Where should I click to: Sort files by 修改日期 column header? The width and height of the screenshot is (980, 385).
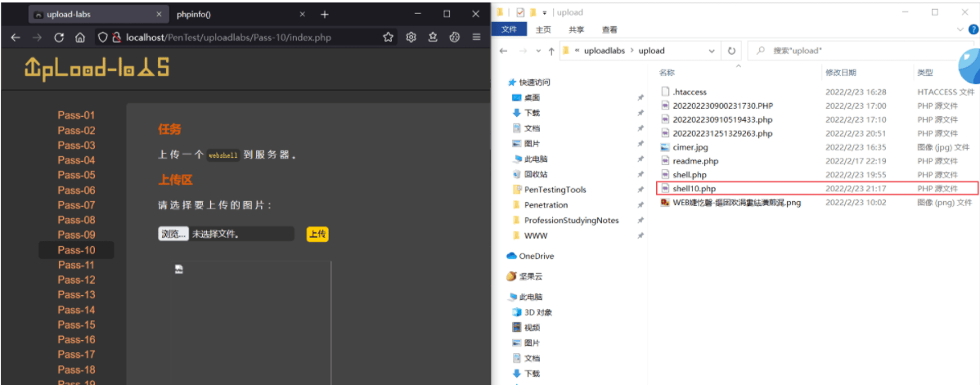pos(841,73)
